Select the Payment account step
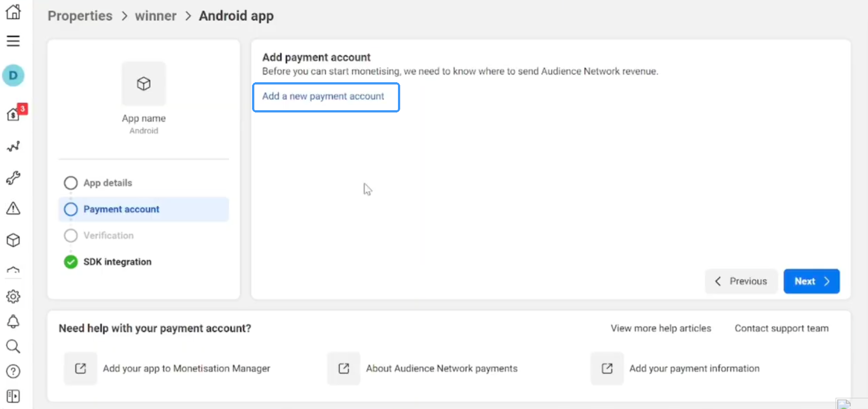 pos(144,209)
